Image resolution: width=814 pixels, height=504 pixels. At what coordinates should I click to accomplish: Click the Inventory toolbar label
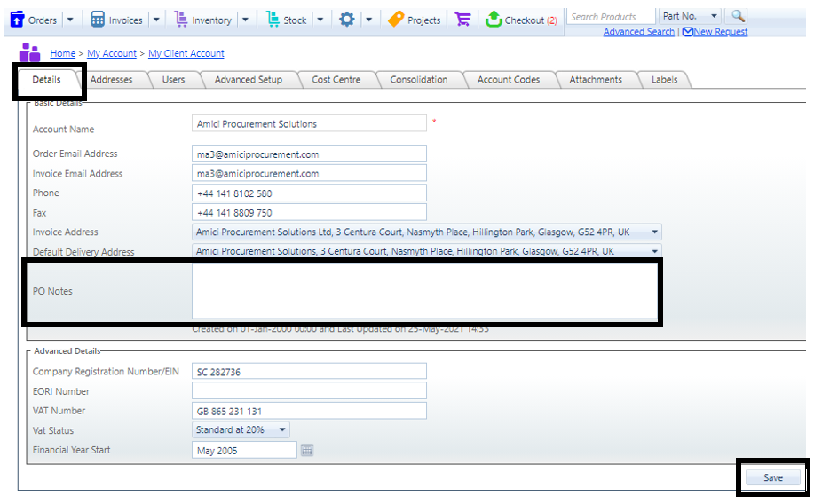[x=212, y=20]
